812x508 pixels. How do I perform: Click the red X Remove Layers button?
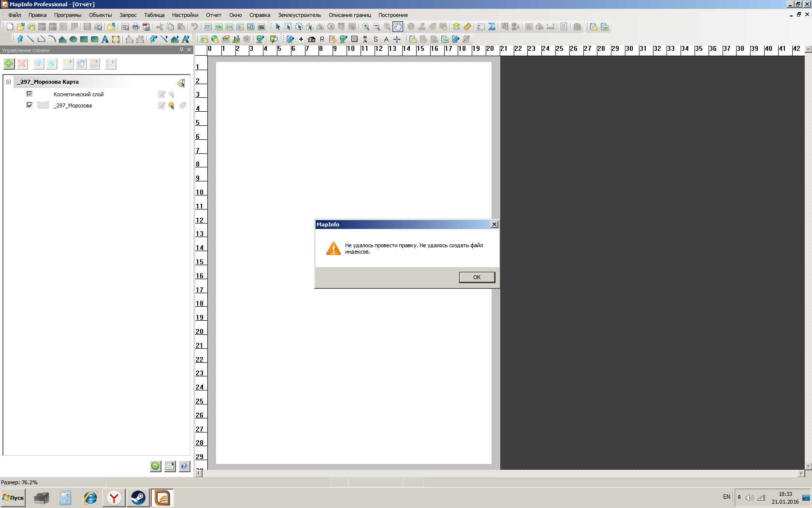[22, 63]
